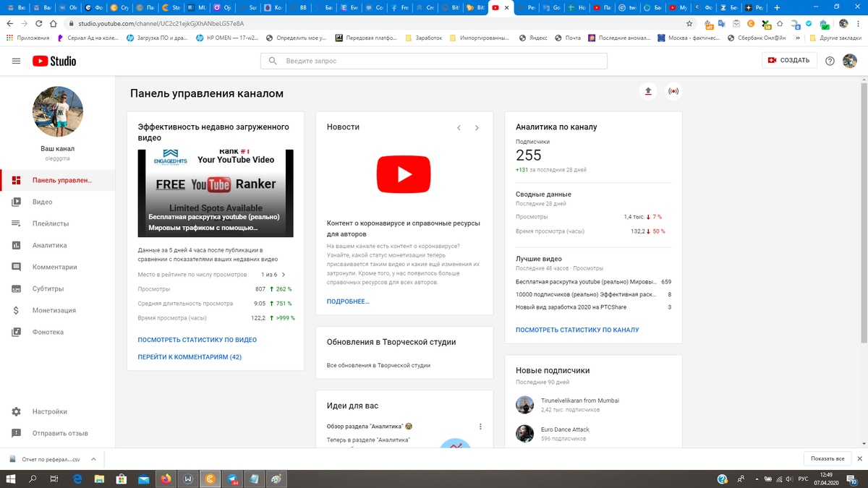Image resolution: width=868 pixels, height=488 pixels.
Task: Click Показать все button in downloads bar
Action: point(827,459)
